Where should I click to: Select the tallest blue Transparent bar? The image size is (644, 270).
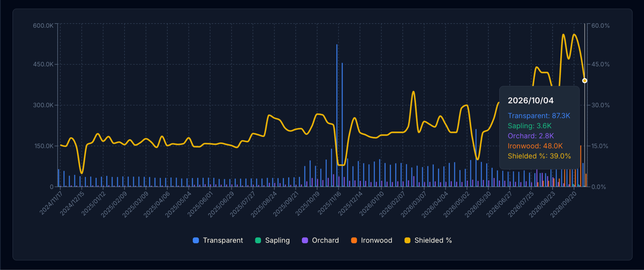tap(337, 115)
